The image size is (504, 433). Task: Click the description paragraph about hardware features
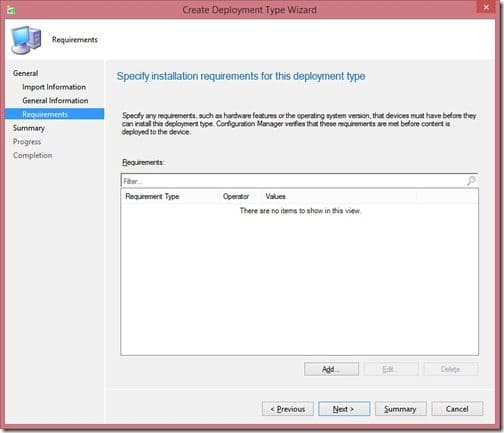299,124
